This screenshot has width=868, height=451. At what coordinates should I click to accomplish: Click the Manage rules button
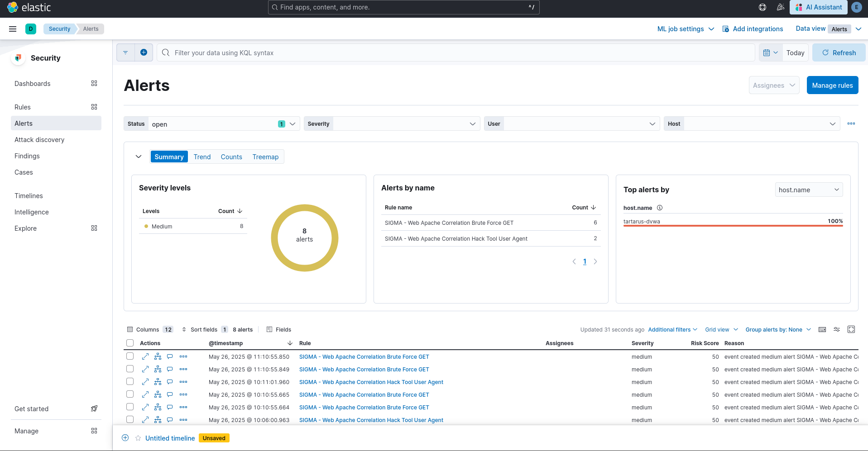(x=832, y=85)
